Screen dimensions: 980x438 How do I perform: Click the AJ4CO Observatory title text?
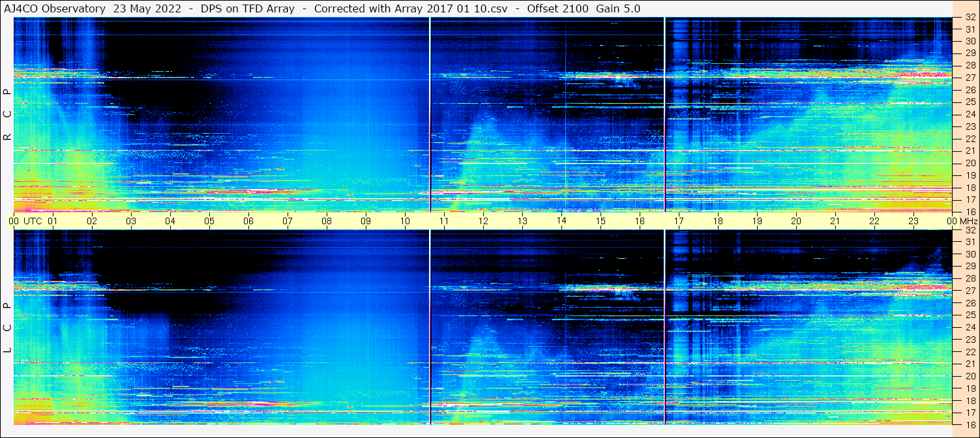pos(55,8)
